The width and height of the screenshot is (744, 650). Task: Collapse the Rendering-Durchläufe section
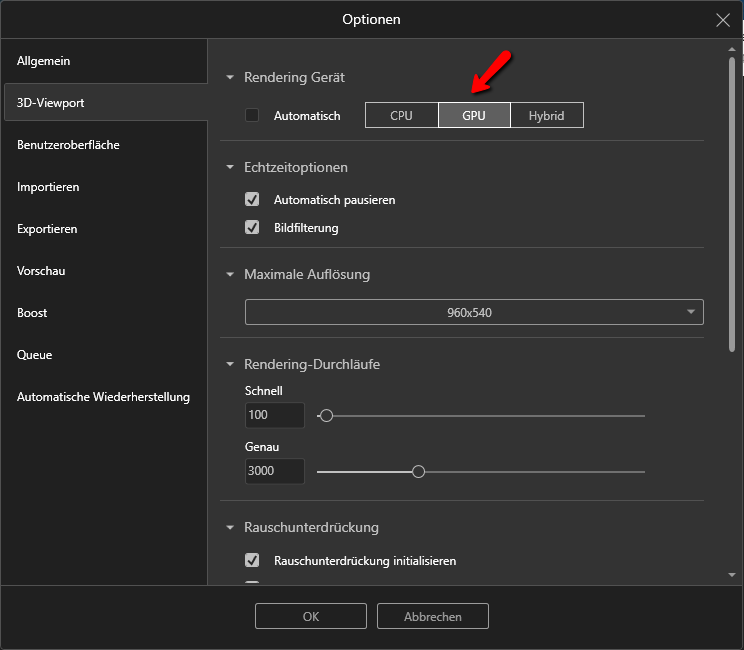point(230,365)
